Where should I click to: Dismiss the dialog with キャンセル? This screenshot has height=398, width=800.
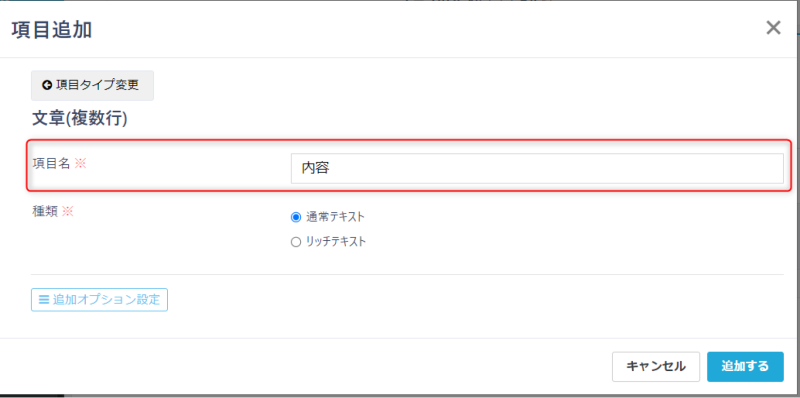656,366
